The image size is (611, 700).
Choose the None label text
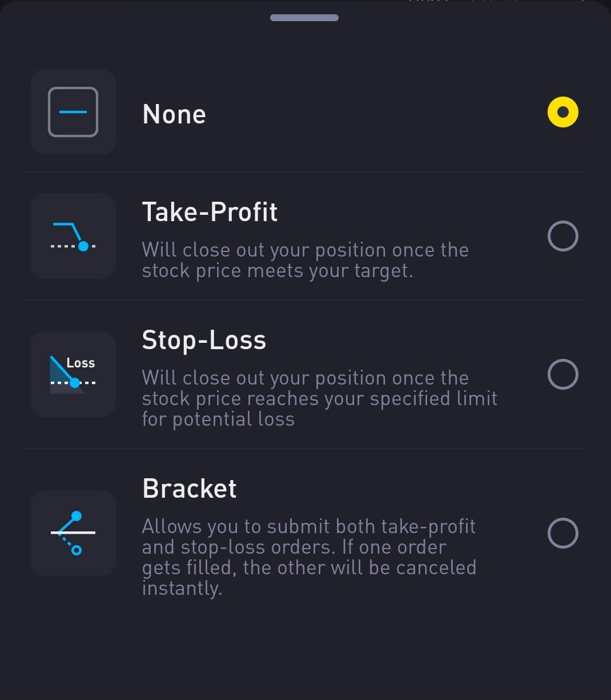(x=174, y=114)
